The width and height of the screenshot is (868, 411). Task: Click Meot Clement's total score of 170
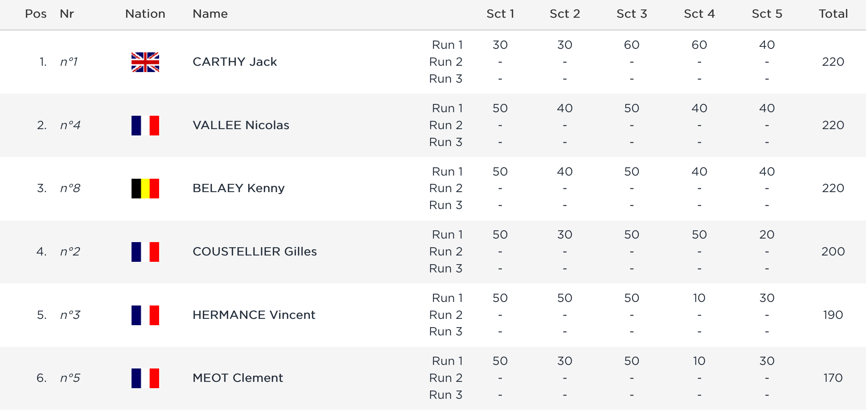coord(833,378)
